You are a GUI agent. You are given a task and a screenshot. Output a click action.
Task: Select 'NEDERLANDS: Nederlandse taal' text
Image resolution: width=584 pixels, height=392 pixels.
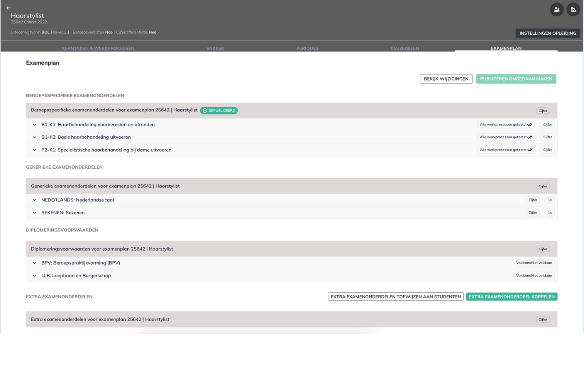[x=78, y=200]
